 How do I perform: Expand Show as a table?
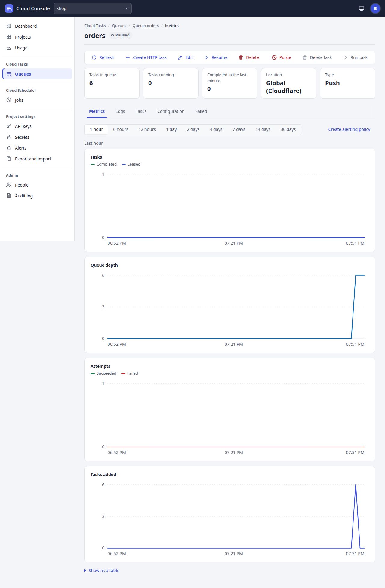[102, 571]
